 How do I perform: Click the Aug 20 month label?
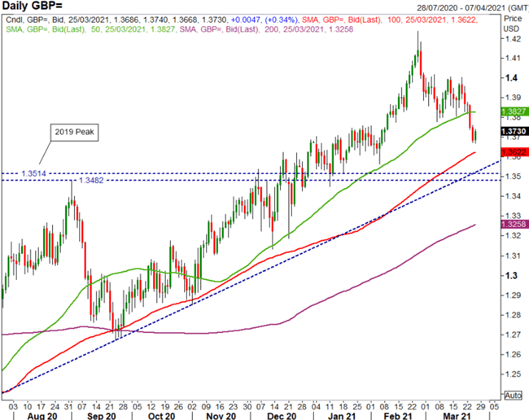pyautogui.click(x=42, y=416)
